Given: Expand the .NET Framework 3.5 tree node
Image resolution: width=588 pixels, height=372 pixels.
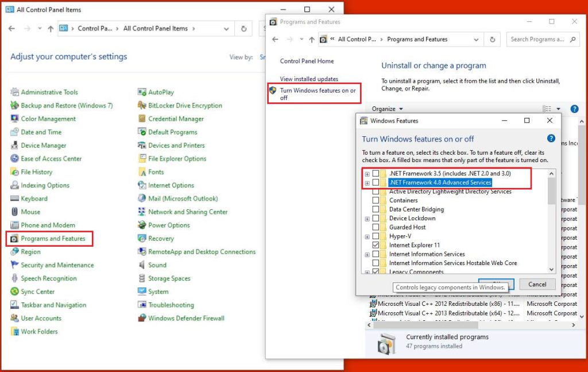Looking at the screenshot, I should (367, 174).
